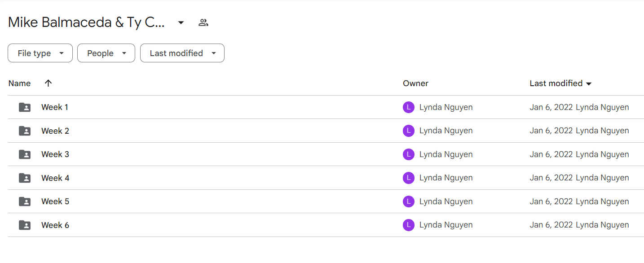Screen dimensions: 644x263
Task: Click Lynda Nguyen avatar in Week 1 row
Action: (x=409, y=107)
